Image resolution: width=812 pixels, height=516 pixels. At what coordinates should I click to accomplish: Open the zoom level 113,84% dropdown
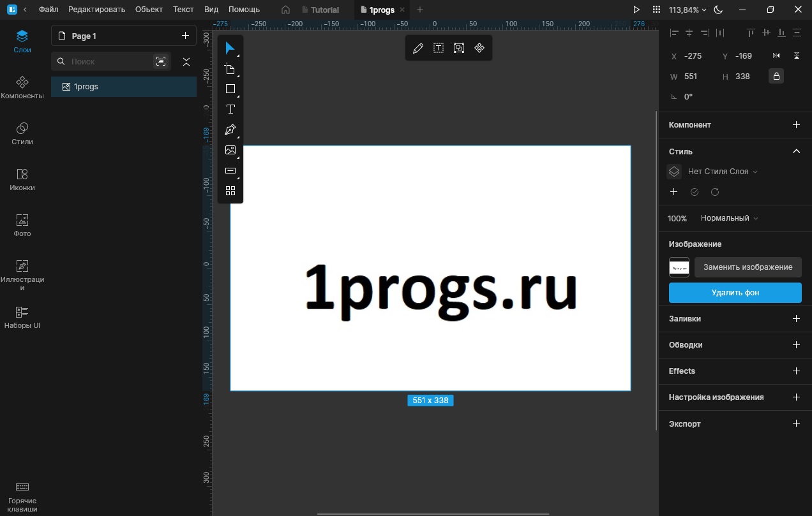688,10
